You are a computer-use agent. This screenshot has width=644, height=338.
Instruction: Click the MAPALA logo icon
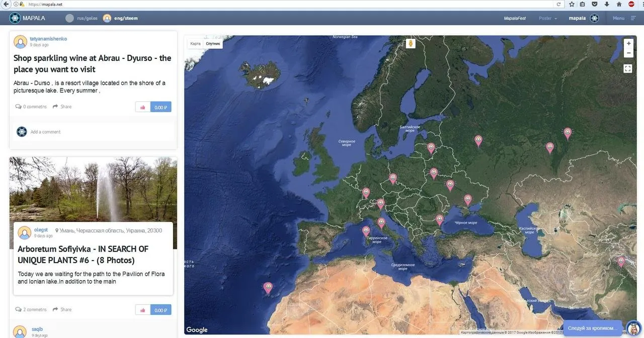[15, 18]
